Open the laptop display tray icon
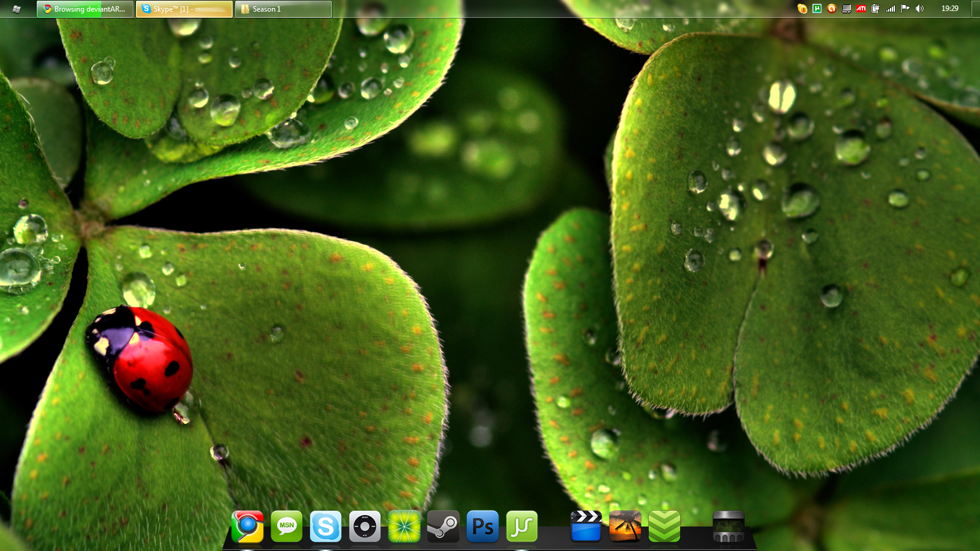Screen dimensions: 980x551 coord(846,9)
